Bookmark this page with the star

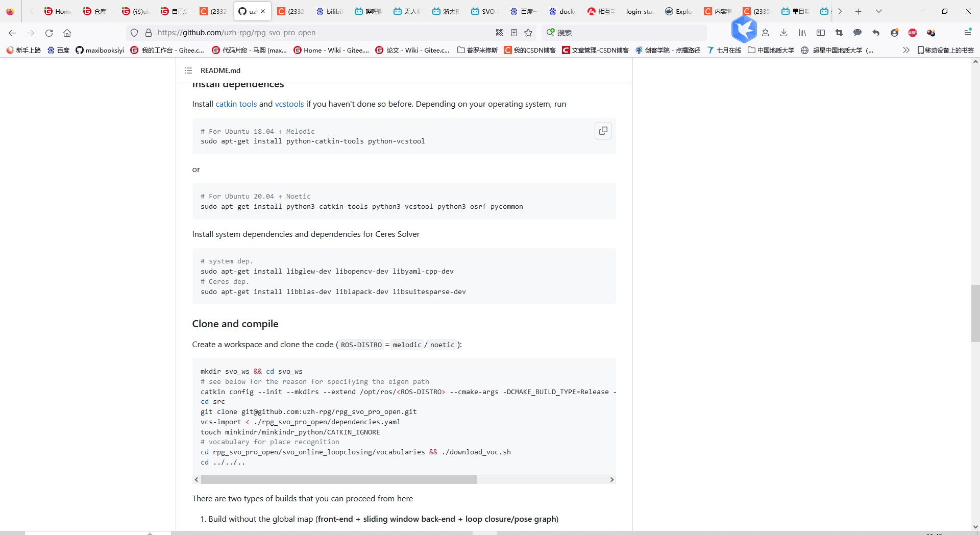(528, 33)
